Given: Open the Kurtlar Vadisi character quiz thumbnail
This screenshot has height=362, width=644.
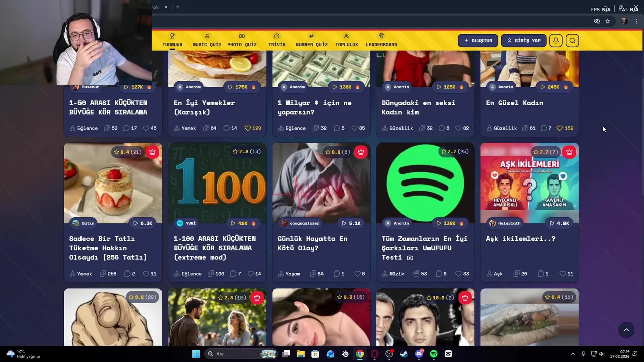Looking at the screenshot, I should point(425,317).
